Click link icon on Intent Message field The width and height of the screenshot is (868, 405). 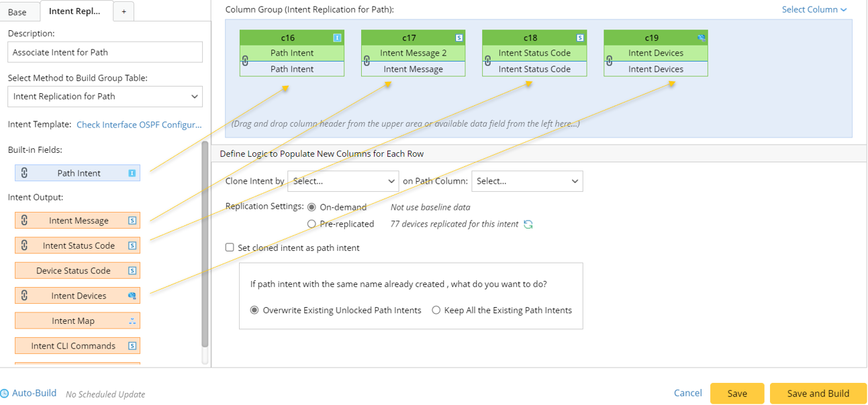24,221
